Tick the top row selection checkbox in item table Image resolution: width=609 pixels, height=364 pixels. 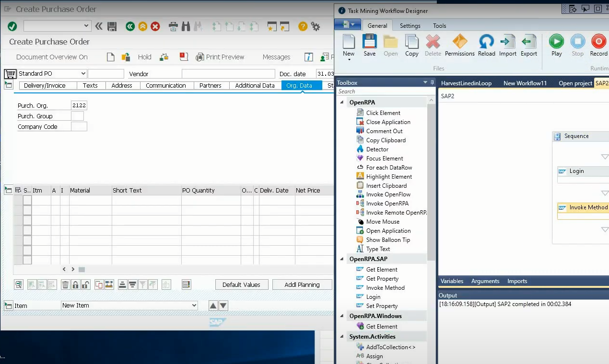coord(27,200)
